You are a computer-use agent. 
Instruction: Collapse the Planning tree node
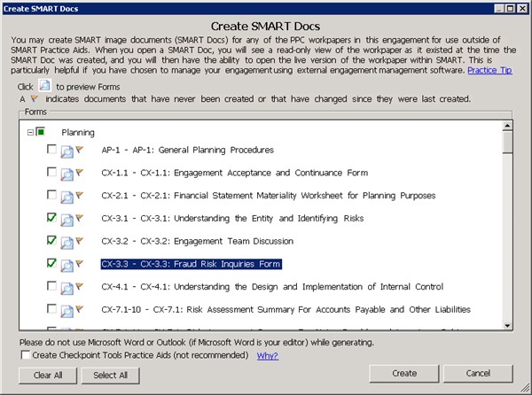tap(31, 132)
